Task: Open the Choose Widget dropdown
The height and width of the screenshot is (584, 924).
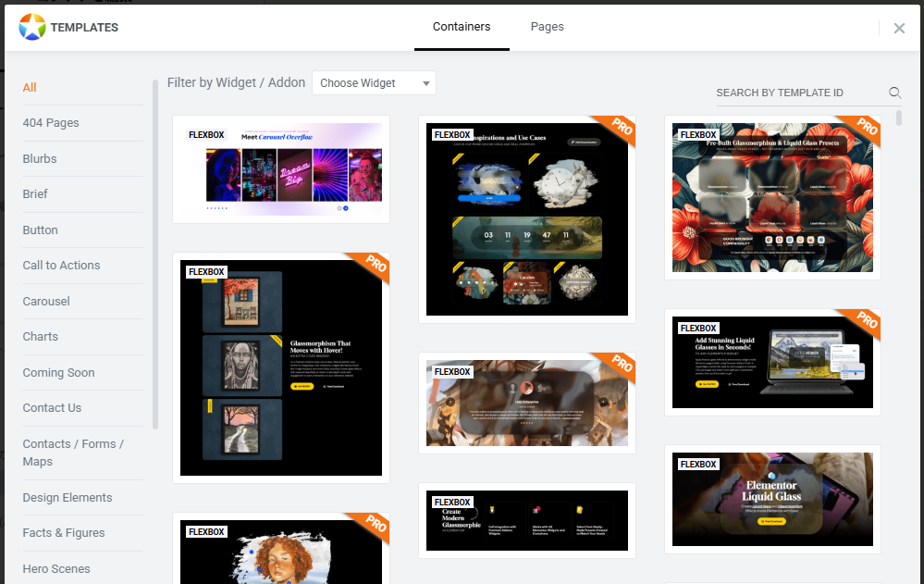Action: pyautogui.click(x=374, y=83)
